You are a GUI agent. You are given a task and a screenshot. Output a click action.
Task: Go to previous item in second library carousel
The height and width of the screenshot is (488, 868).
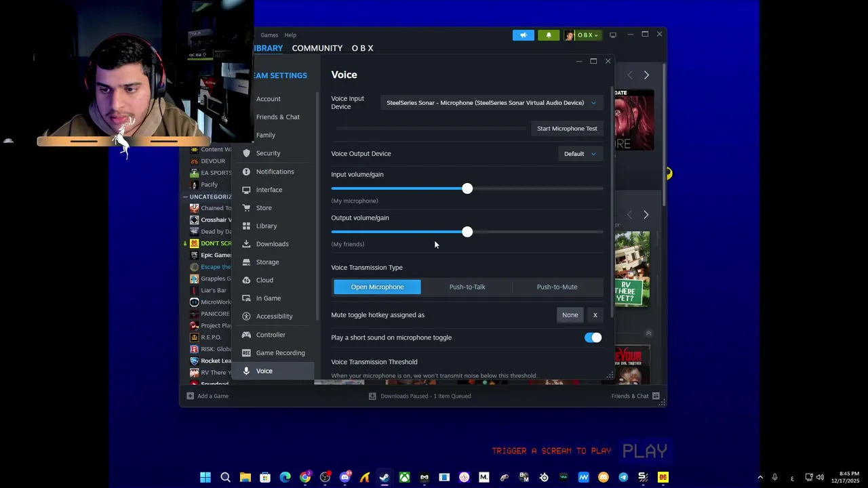pos(629,215)
